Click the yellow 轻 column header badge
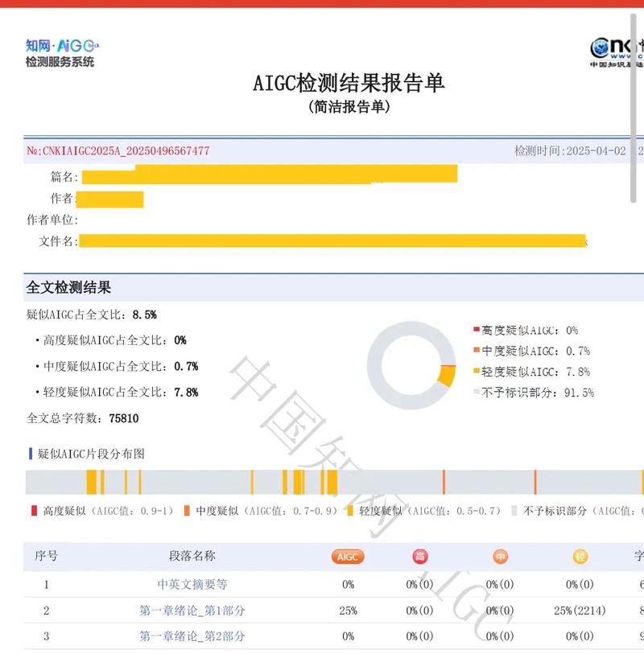The width and height of the screenshot is (644, 654). [579, 556]
